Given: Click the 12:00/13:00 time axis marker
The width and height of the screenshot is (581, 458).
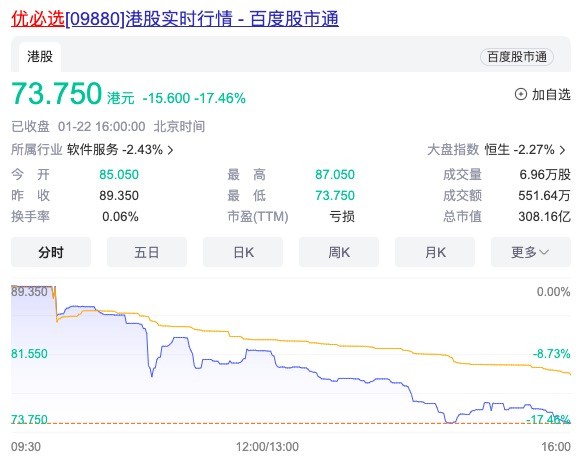Looking at the screenshot, I should (267, 447).
